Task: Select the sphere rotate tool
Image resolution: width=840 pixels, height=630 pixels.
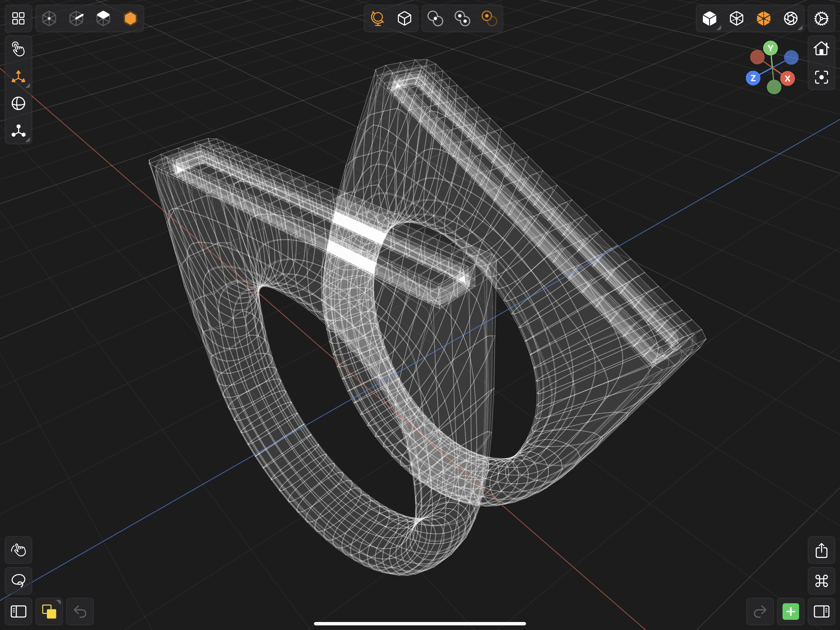Action: coord(18,103)
